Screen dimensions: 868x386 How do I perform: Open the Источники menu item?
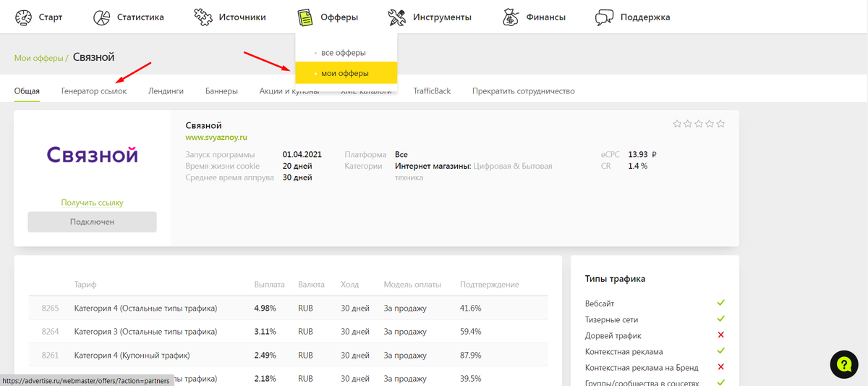pyautogui.click(x=242, y=17)
